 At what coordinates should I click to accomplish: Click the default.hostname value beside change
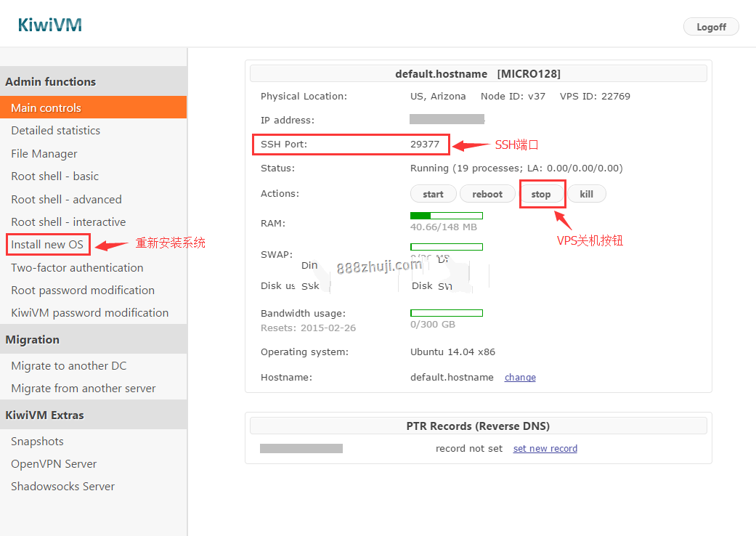click(x=452, y=378)
